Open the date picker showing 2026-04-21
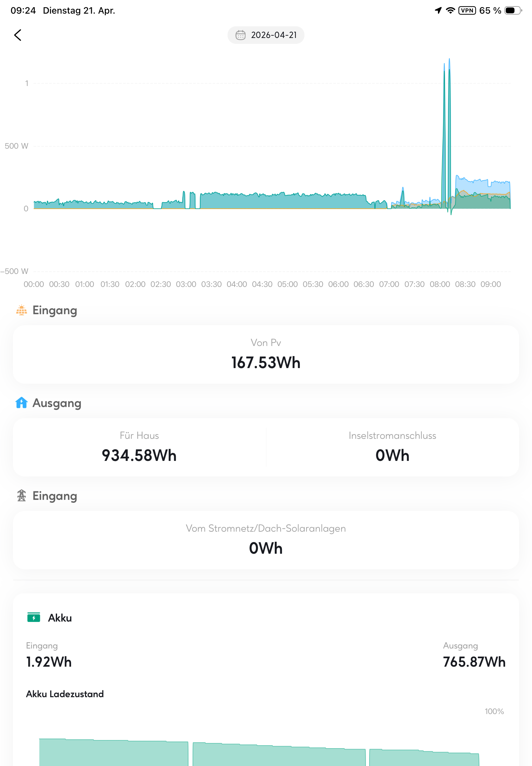Viewport: 532px width, 766px height. (266, 35)
